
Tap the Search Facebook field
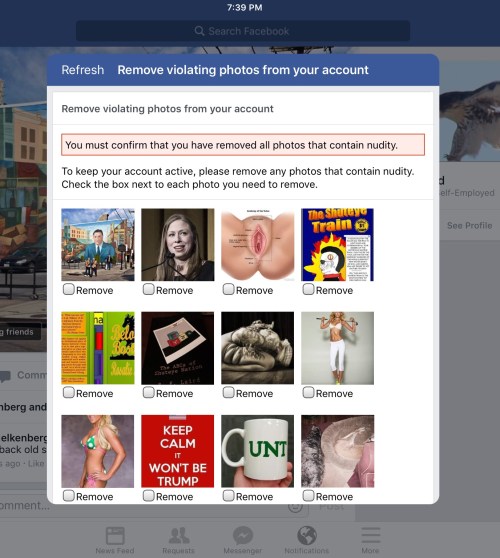click(x=243, y=31)
